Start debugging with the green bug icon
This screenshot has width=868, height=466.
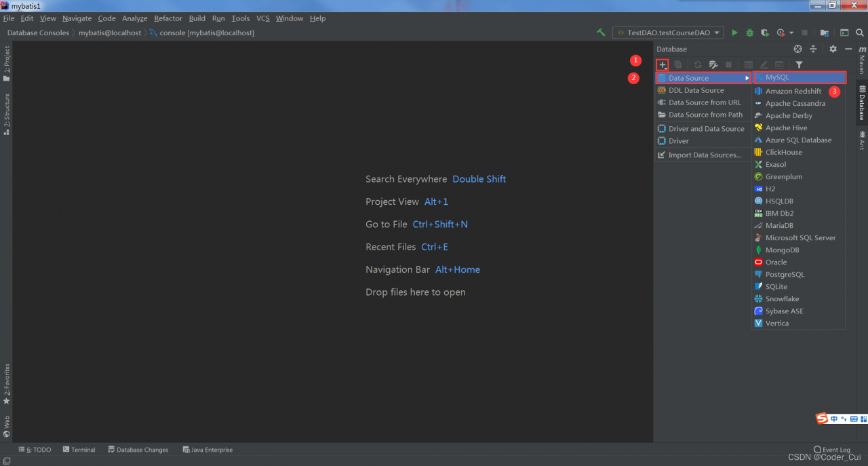point(750,33)
